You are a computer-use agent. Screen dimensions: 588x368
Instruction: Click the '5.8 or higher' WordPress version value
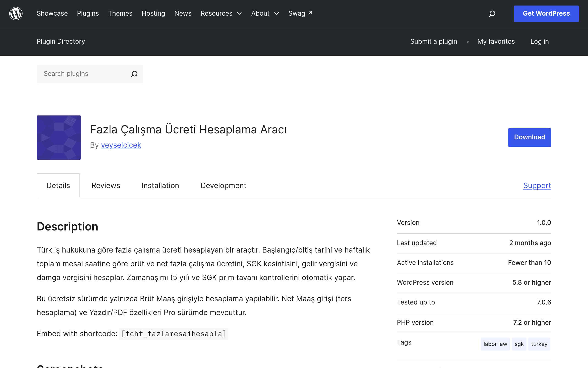click(x=532, y=282)
